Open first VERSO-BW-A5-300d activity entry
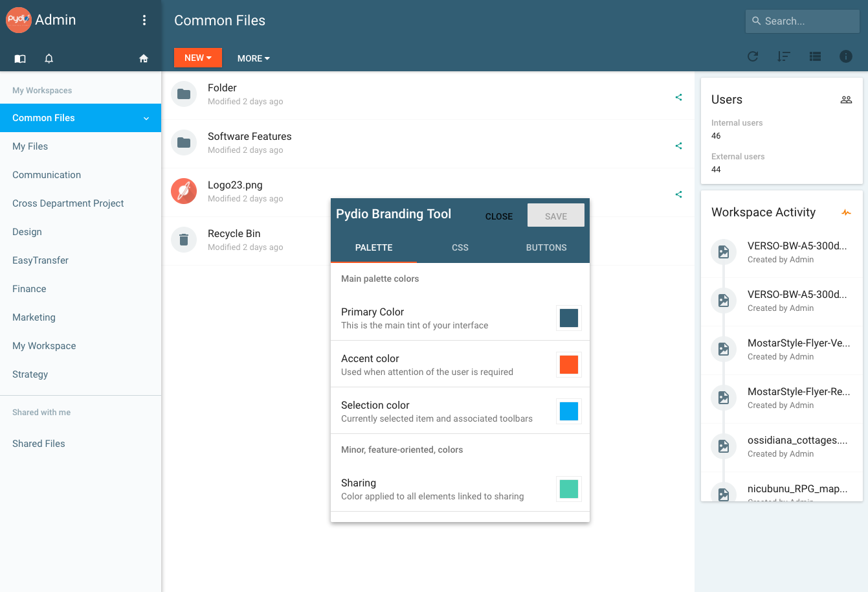Viewport: 868px width, 592px height. coord(782,252)
